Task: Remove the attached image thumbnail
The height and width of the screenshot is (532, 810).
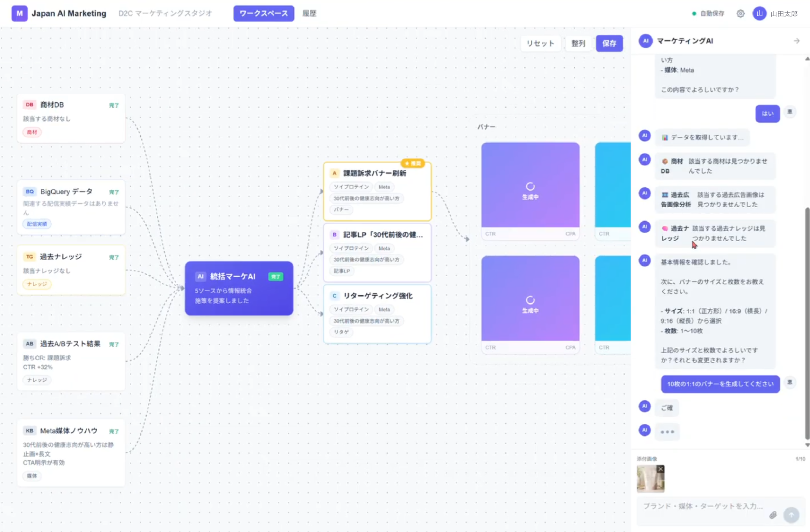Action: click(x=660, y=469)
